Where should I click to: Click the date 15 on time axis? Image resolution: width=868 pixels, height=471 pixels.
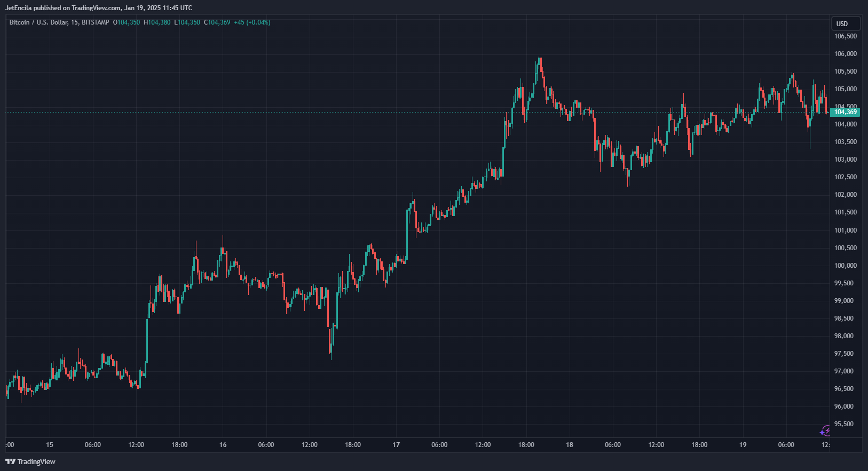pyautogui.click(x=50, y=445)
